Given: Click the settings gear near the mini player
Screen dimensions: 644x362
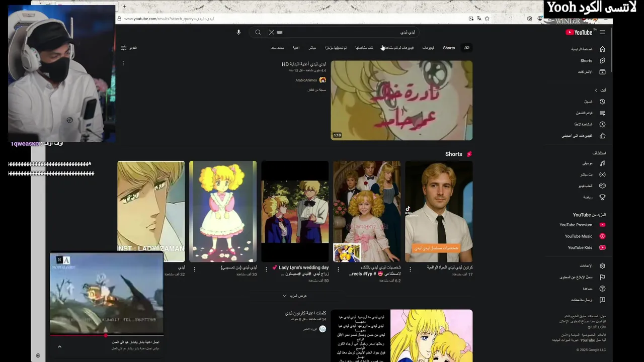Looking at the screenshot, I should (38, 355).
